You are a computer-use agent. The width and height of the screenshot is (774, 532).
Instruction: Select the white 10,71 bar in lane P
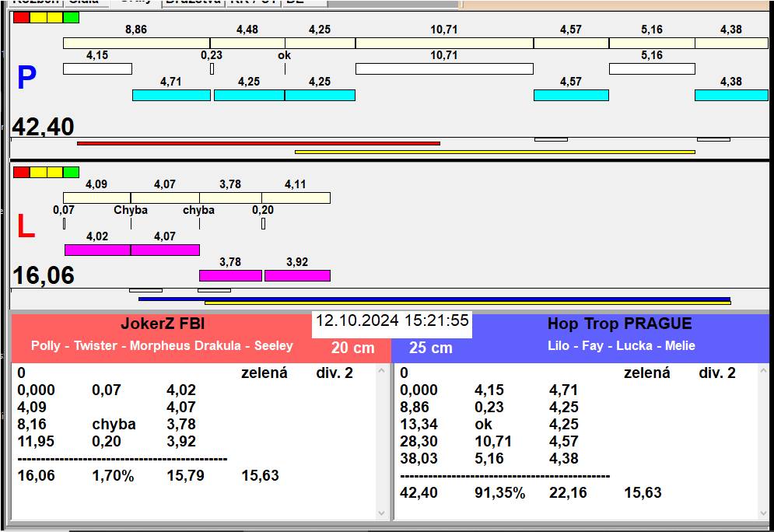click(x=444, y=68)
